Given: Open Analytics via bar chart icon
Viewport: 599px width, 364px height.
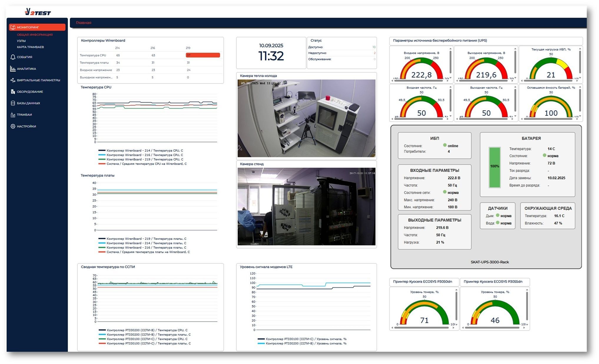Looking at the screenshot, I should [13, 69].
